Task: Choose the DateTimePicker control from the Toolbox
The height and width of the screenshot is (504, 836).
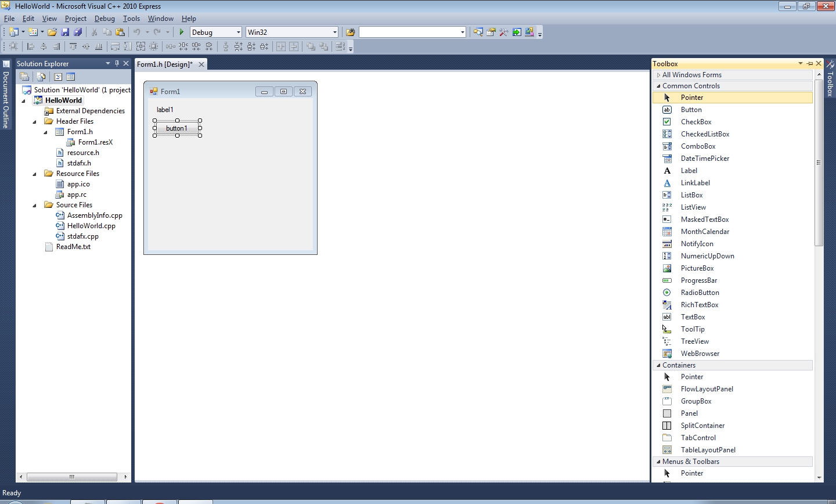Action: 705,158
